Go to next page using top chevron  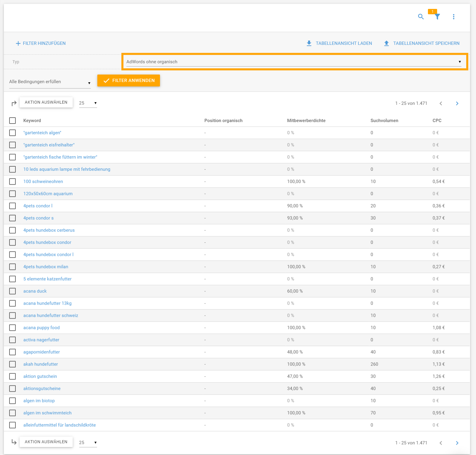pyautogui.click(x=457, y=103)
